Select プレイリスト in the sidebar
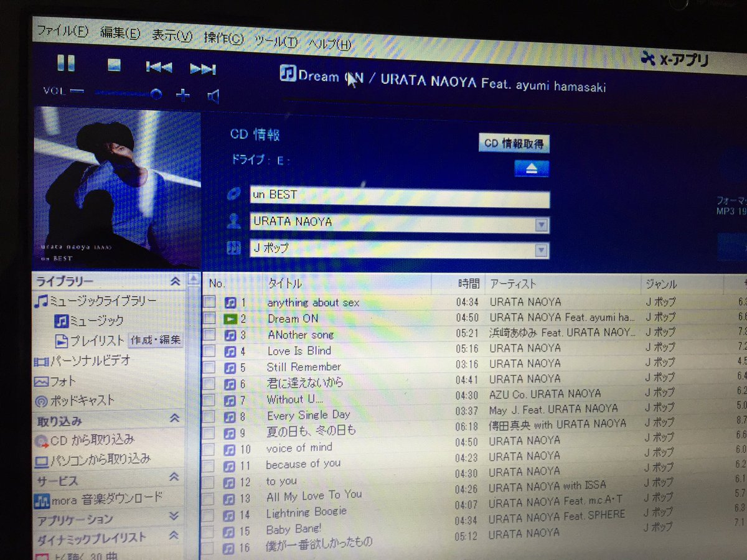This screenshot has width=747, height=560. click(90, 340)
